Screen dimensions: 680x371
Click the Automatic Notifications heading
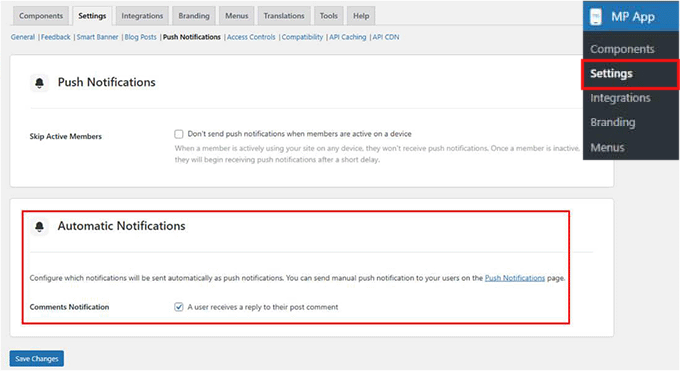tap(121, 226)
